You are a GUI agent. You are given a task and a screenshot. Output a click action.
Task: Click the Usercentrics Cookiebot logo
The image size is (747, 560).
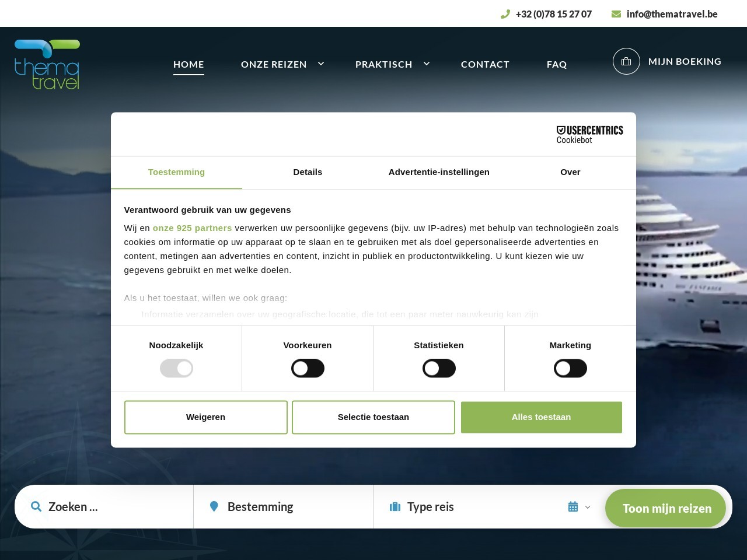[x=589, y=135]
